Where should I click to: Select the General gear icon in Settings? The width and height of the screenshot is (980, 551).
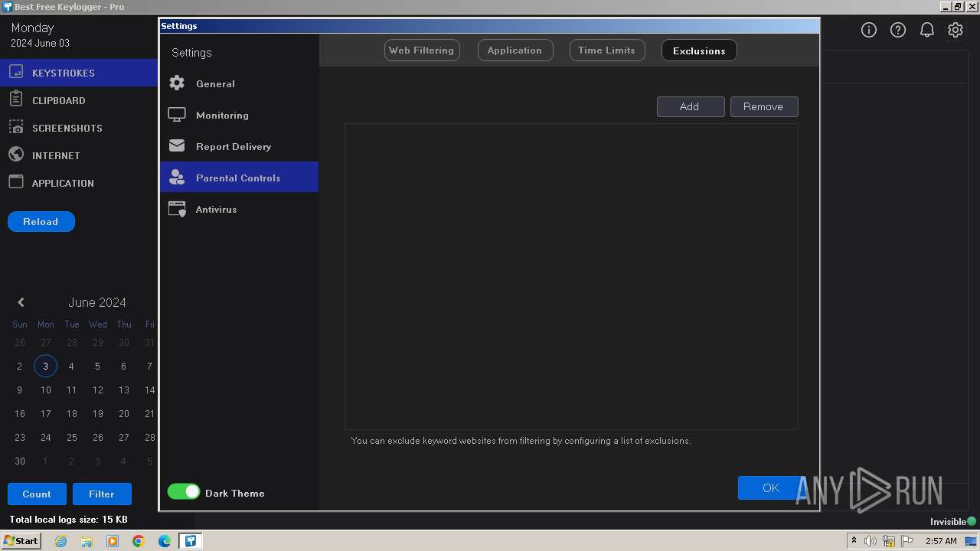[x=177, y=83]
